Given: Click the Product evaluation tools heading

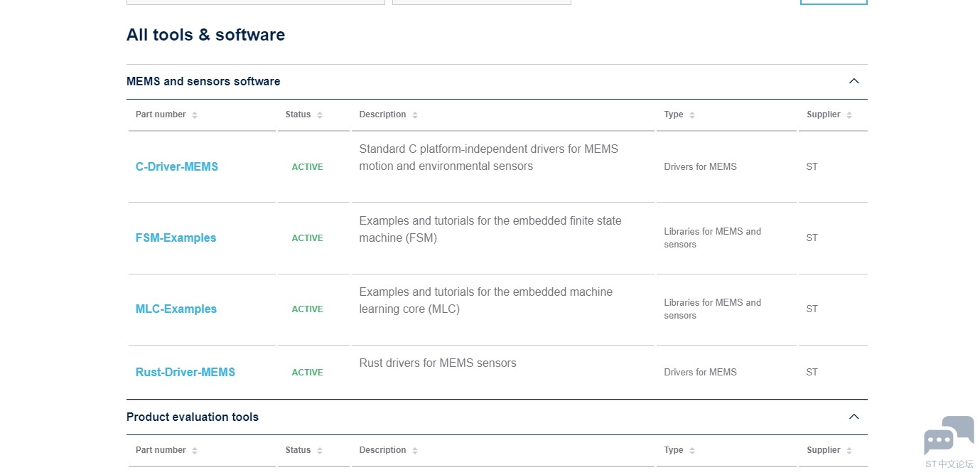Looking at the screenshot, I should coord(193,417).
